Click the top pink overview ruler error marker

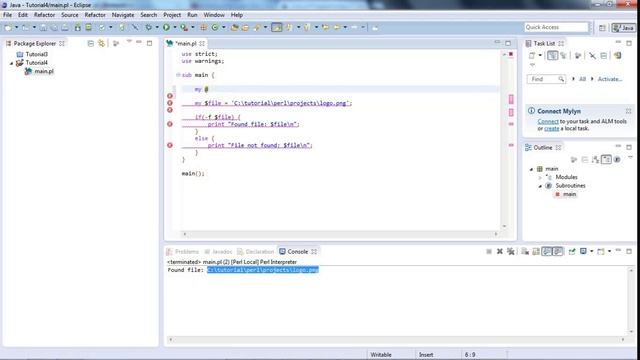point(511,99)
